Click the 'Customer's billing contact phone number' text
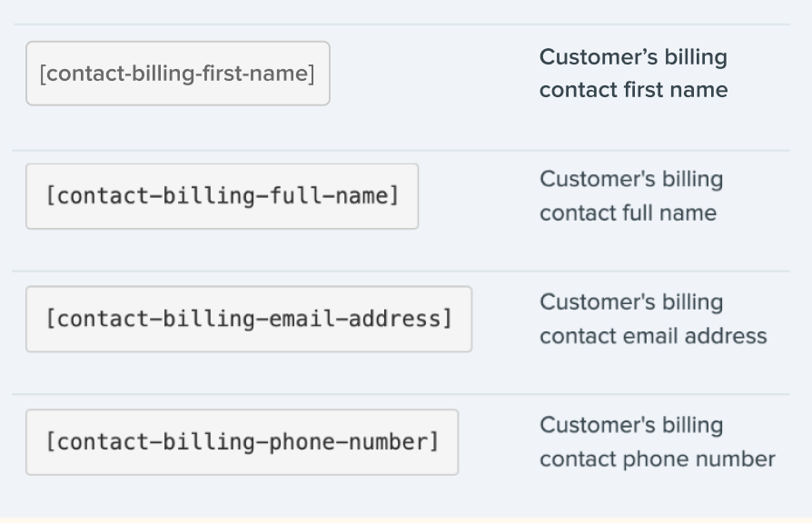The width and height of the screenshot is (812, 523). [x=658, y=441]
